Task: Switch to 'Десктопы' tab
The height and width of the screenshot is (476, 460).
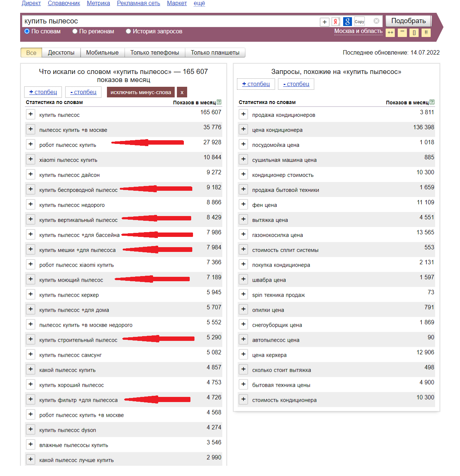Action: [x=61, y=53]
